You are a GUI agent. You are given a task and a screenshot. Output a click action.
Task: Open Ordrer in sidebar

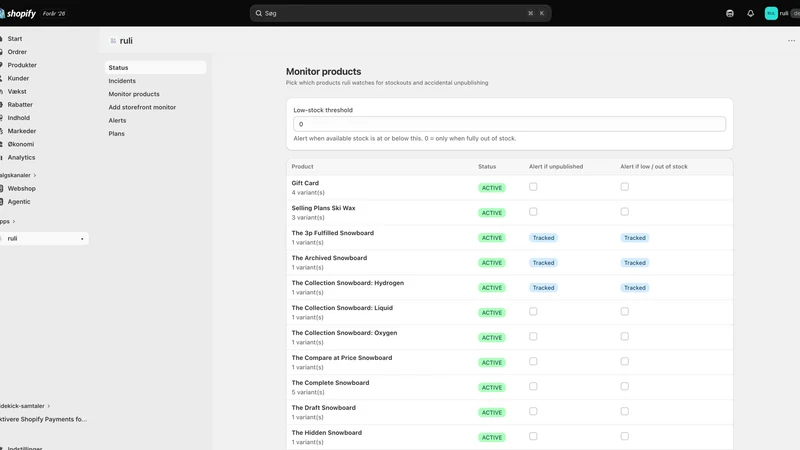coord(17,52)
